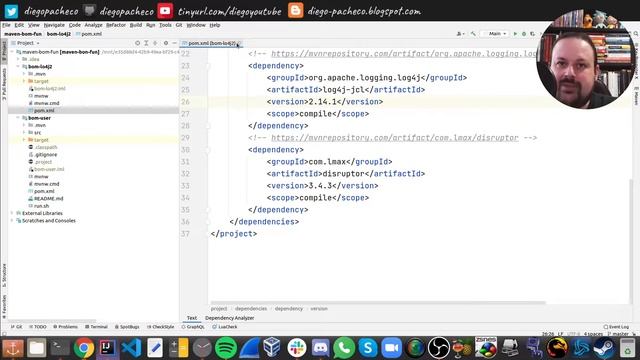Expand the target folder under bom-lo4j2

coord(24,81)
